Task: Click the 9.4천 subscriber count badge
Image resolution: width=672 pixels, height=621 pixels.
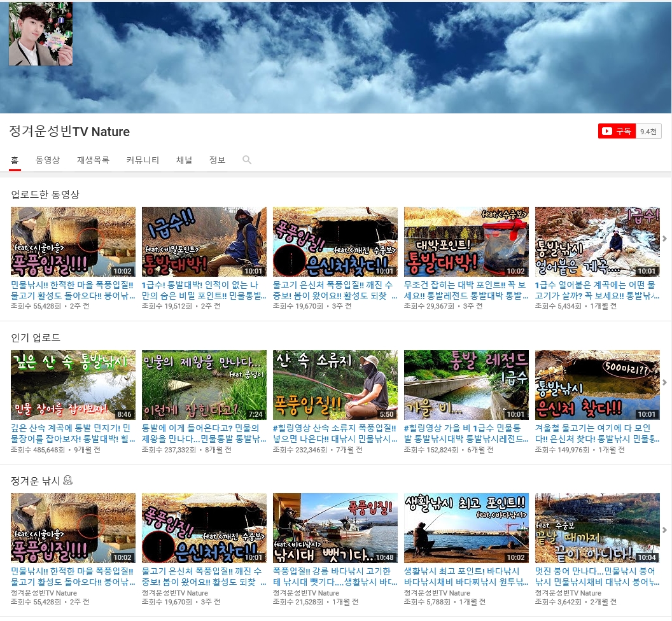Action: 649,131
